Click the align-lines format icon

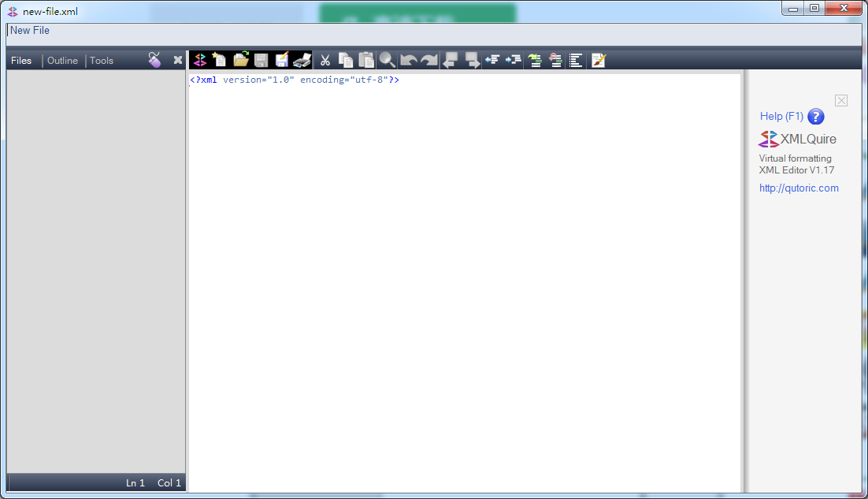click(x=576, y=61)
